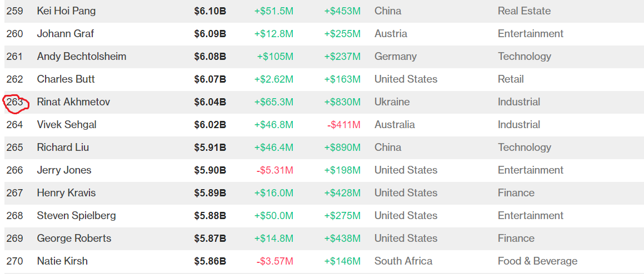Select the Charles Butt name link
Screen dimensions: 644x274
pyautogui.click(x=66, y=79)
